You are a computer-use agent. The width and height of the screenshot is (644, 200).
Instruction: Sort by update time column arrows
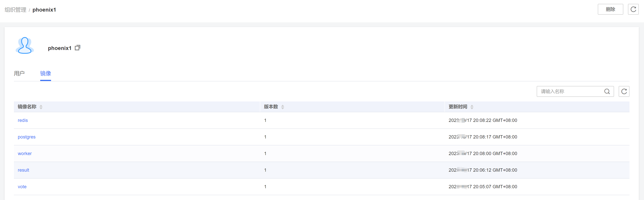(x=472, y=107)
